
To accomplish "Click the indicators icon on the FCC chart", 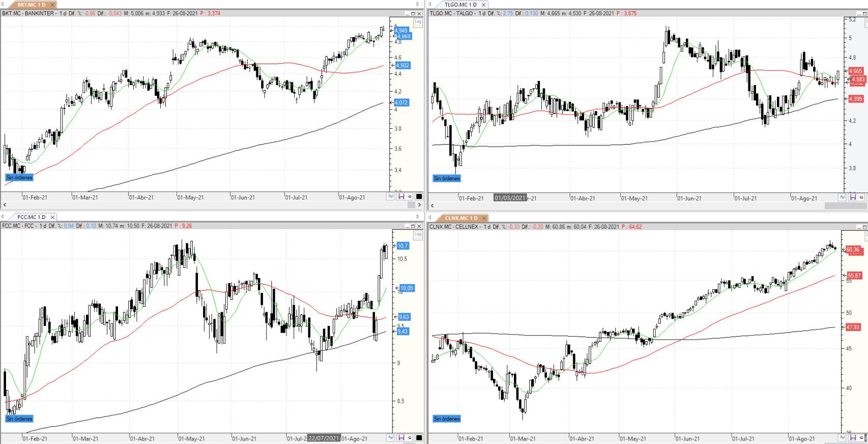I will [391, 437].
